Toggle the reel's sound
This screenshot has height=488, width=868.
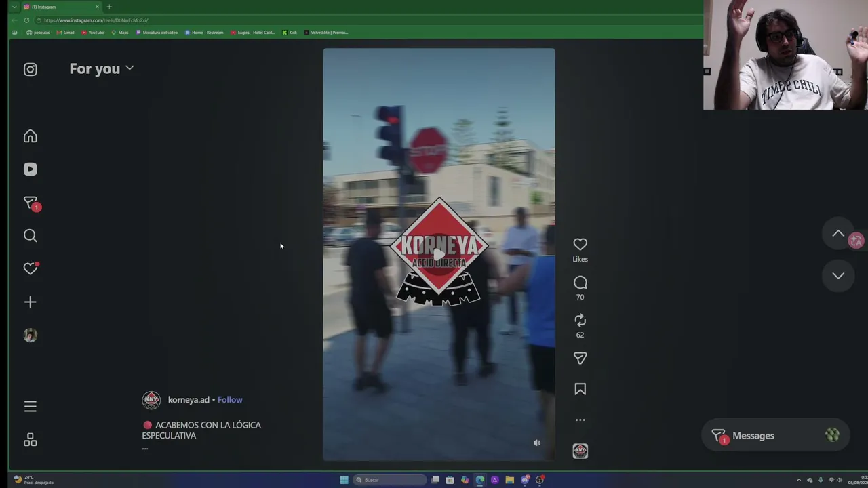point(537,443)
